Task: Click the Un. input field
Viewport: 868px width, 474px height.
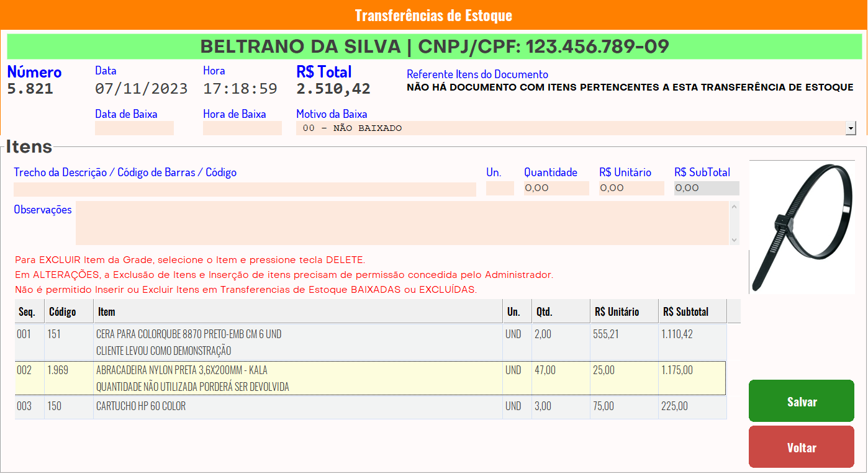Action: pos(500,188)
